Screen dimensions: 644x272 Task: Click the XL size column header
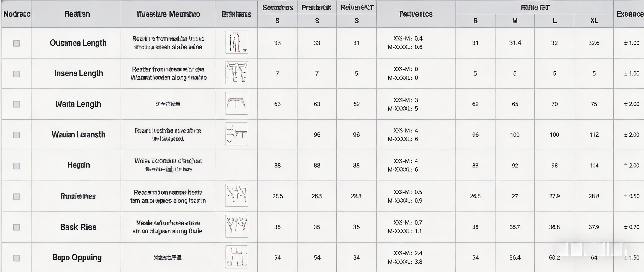pos(594,21)
